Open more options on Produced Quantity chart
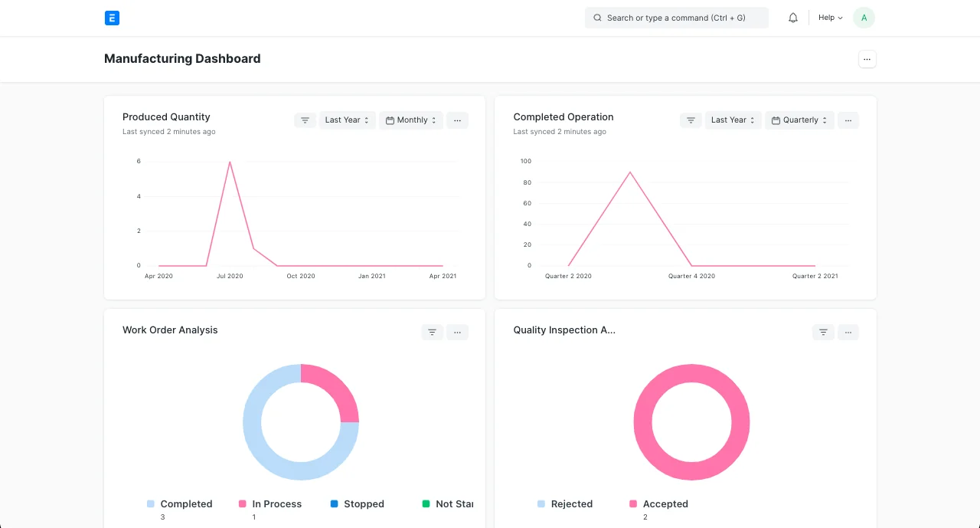Screen dimensions: 980x528 457,120
